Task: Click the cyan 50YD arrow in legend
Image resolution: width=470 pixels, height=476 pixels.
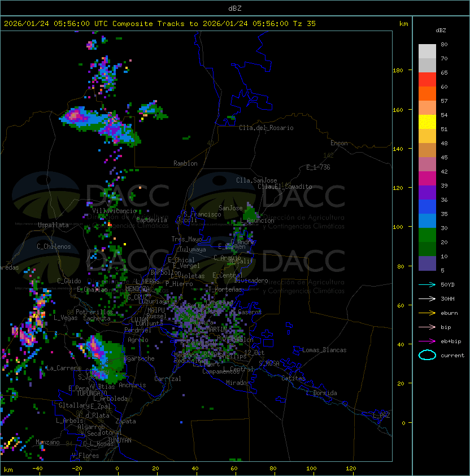Action: click(x=427, y=284)
